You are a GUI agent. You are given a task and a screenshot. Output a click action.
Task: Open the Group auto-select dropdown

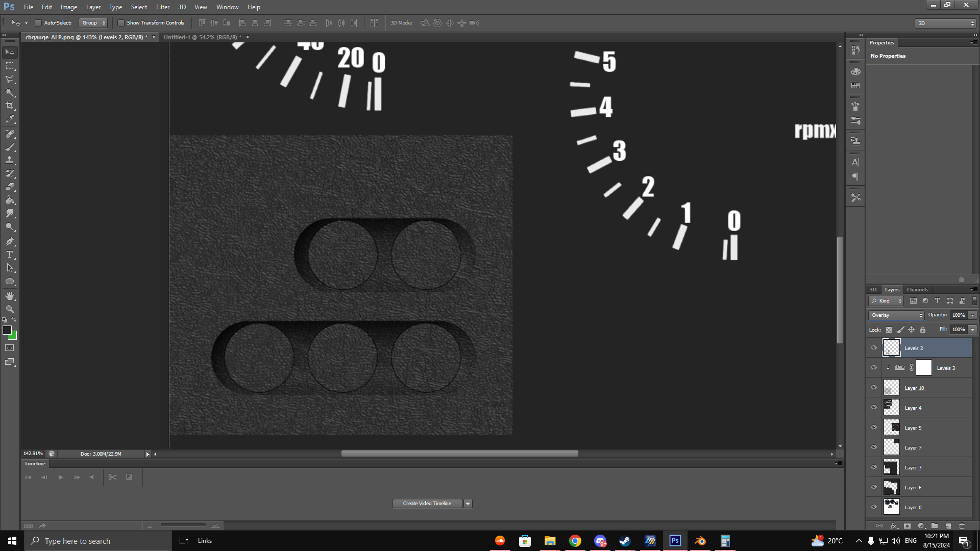click(93, 23)
